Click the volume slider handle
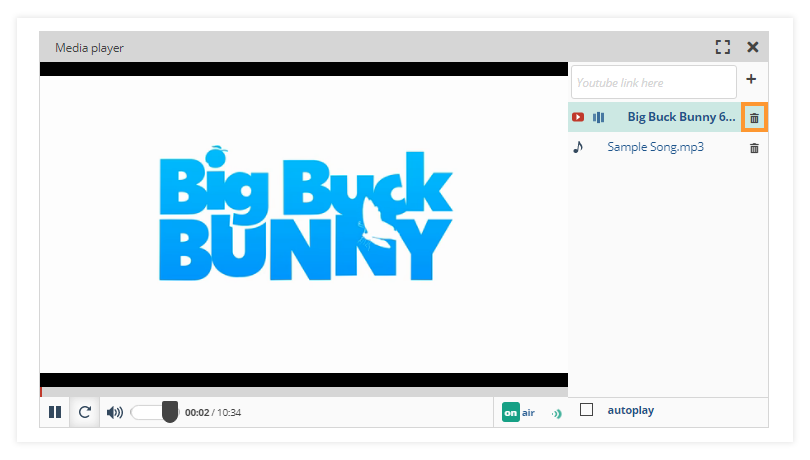 pyautogui.click(x=170, y=412)
